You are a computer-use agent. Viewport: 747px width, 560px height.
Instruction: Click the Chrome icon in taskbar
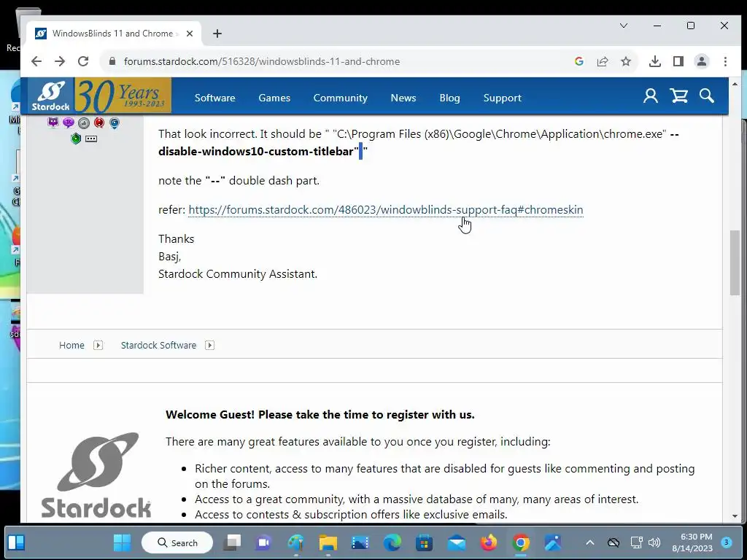pos(521,542)
